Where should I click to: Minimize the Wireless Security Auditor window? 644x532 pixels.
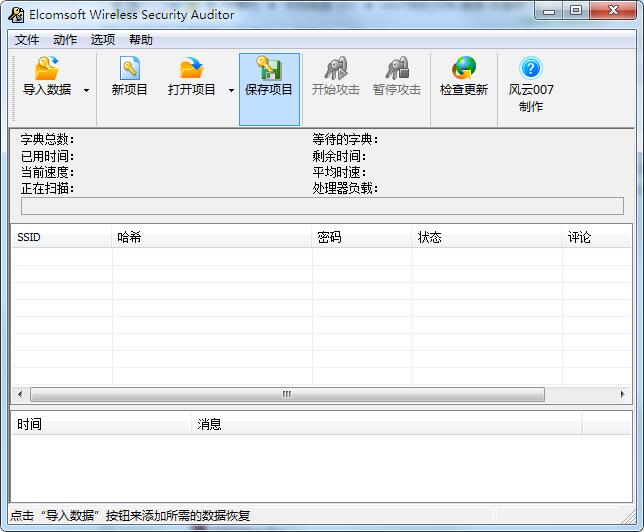(549, 12)
